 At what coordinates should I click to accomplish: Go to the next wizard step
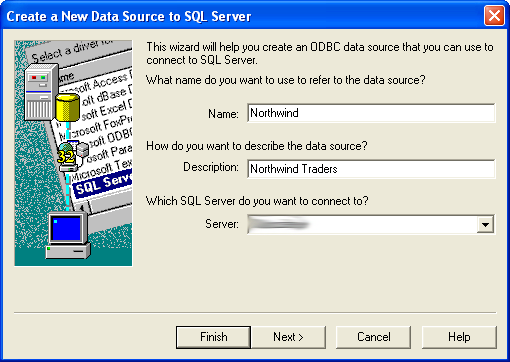[x=288, y=337]
